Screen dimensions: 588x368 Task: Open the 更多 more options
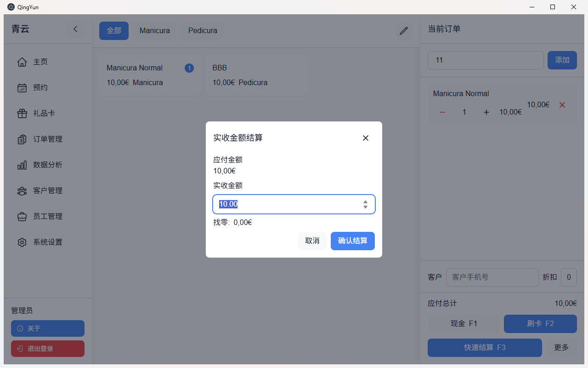tap(561, 348)
